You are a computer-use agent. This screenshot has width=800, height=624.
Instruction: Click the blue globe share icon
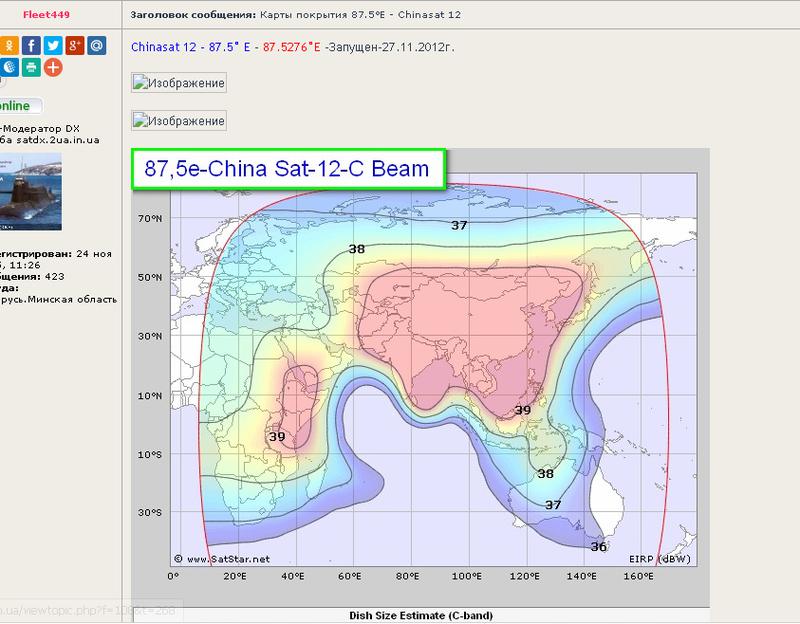pos(9,68)
